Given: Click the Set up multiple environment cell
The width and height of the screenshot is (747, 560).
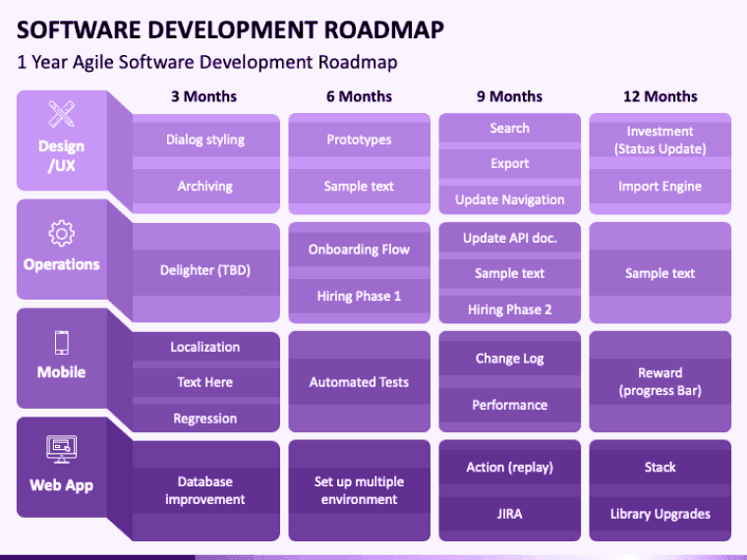Looking at the screenshot, I should [x=359, y=490].
